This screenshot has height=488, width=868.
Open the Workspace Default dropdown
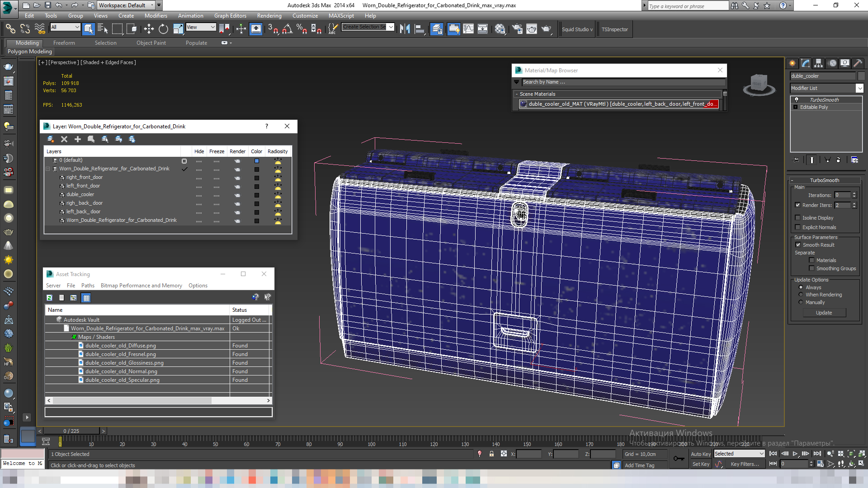(127, 5)
